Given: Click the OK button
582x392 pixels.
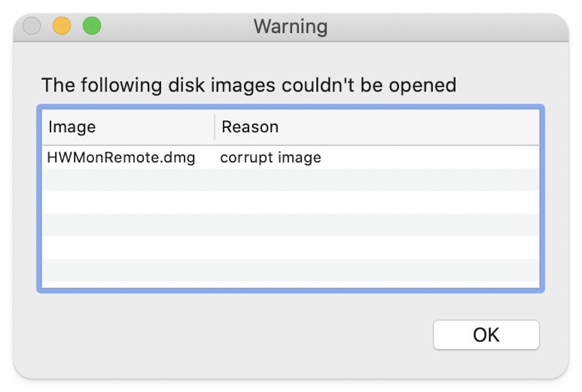Looking at the screenshot, I should (486, 335).
